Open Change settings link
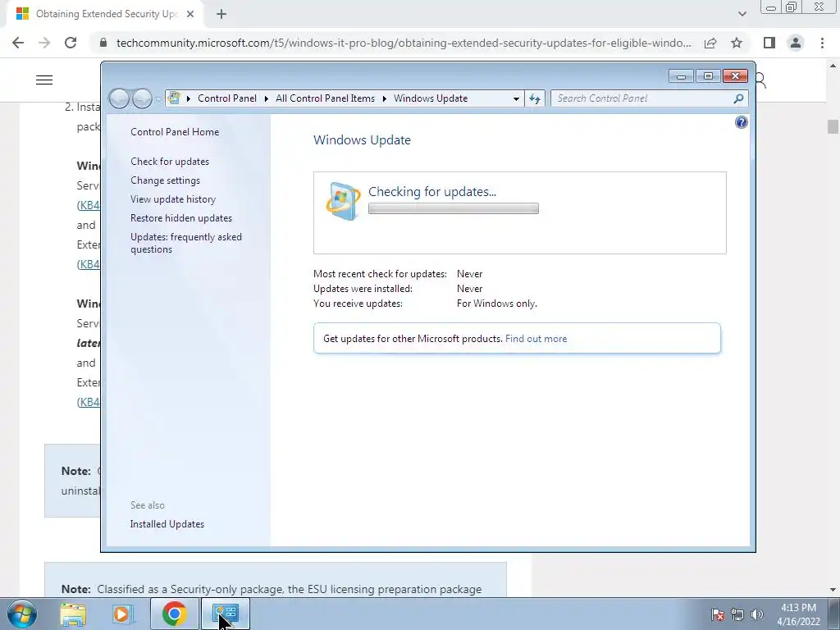 coord(165,180)
